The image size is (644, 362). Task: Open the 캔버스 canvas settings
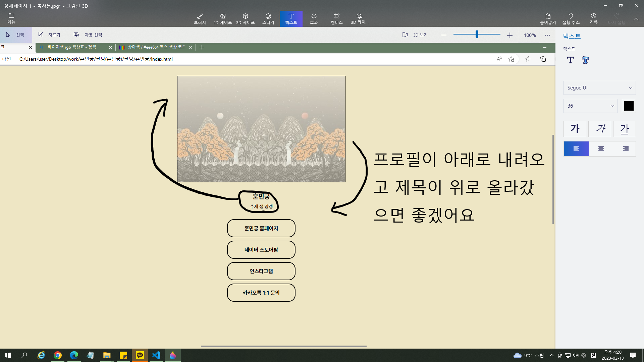tap(337, 19)
